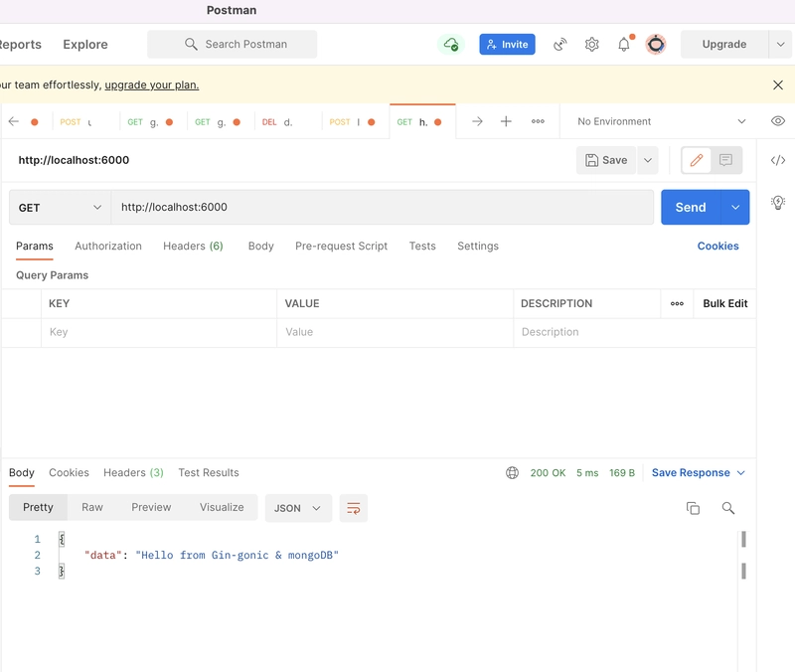795x672 pixels.
Task: Switch to response Headers (3) tab
Action: 133,472
